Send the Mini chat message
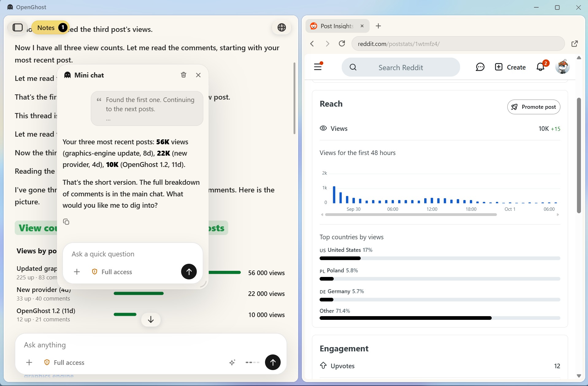Screen dimensions: 588x386 click(189, 271)
